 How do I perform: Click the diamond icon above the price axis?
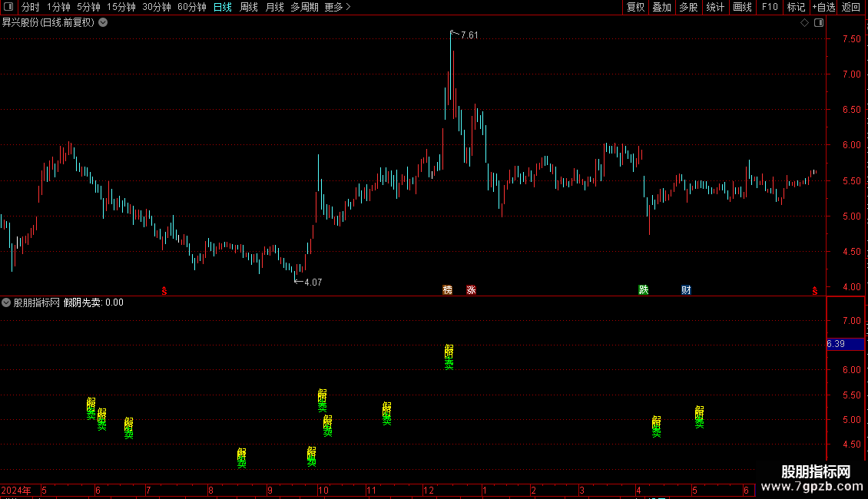(x=804, y=23)
